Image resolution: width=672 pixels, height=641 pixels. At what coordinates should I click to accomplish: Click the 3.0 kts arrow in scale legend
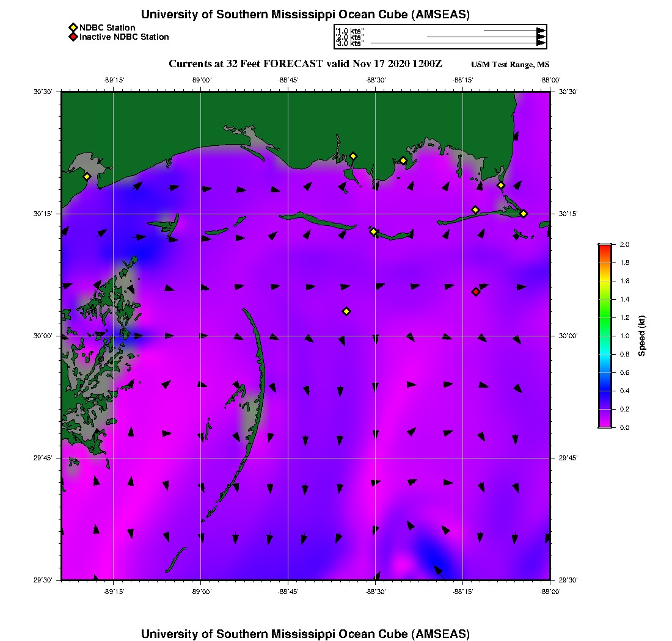pyautogui.click(x=457, y=43)
